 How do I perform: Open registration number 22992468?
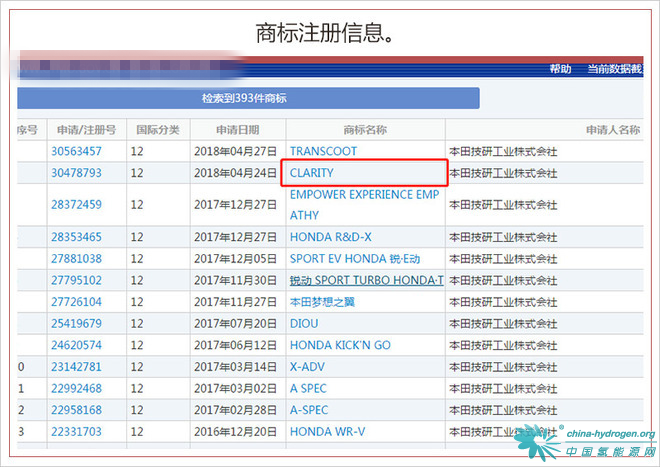click(x=76, y=388)
